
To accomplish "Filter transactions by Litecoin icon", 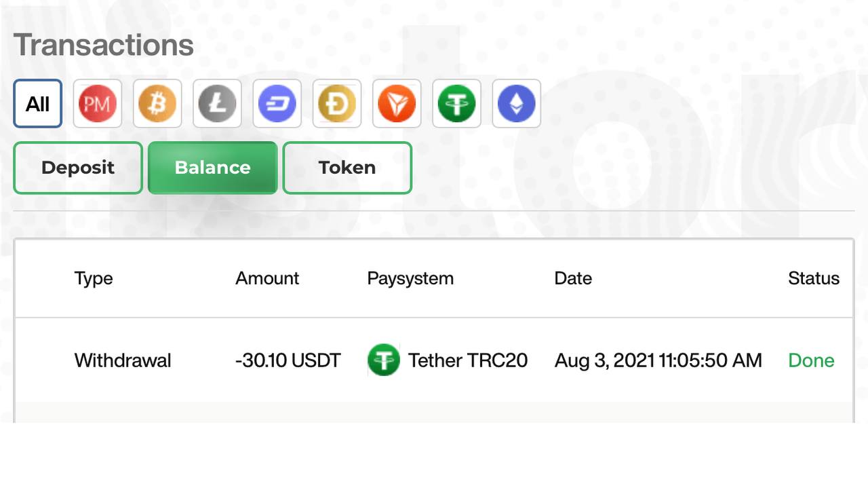I will pos(217,104).
